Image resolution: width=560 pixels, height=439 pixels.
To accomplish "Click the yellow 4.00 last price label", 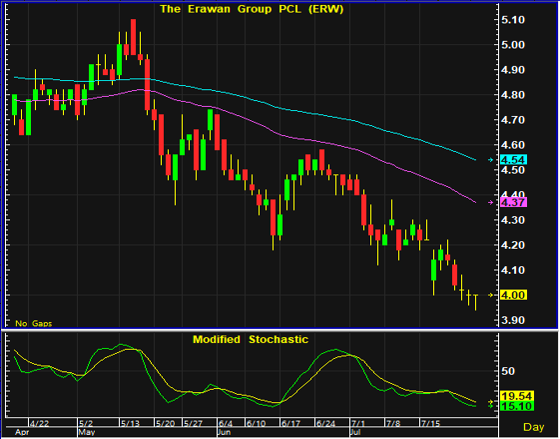I will coord(514,295).
